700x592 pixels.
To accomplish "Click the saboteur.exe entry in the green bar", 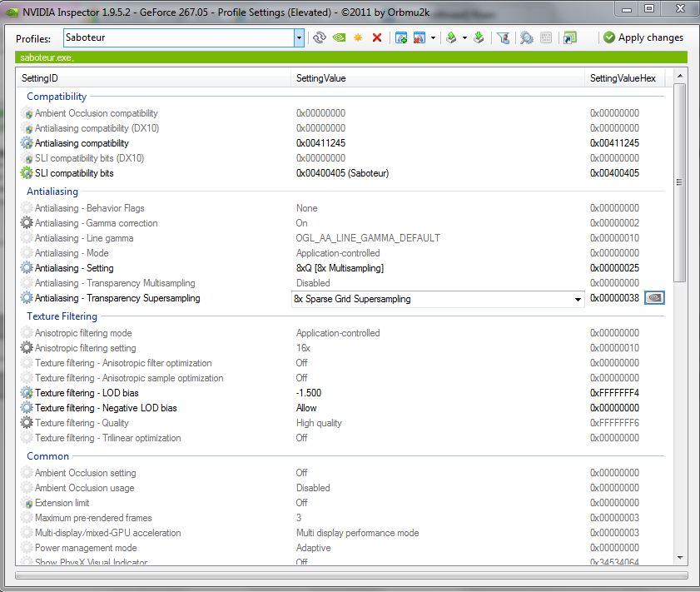I will pyautogui.click(x=47, y=57).
